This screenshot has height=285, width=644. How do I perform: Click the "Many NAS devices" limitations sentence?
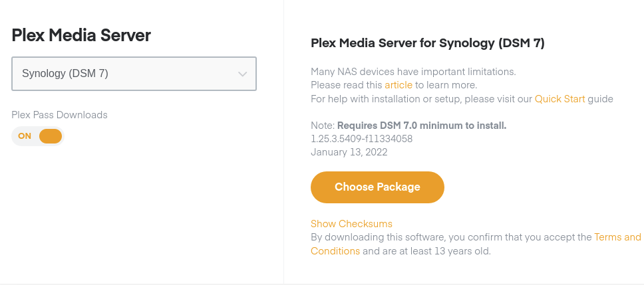[x=413, y=71]
